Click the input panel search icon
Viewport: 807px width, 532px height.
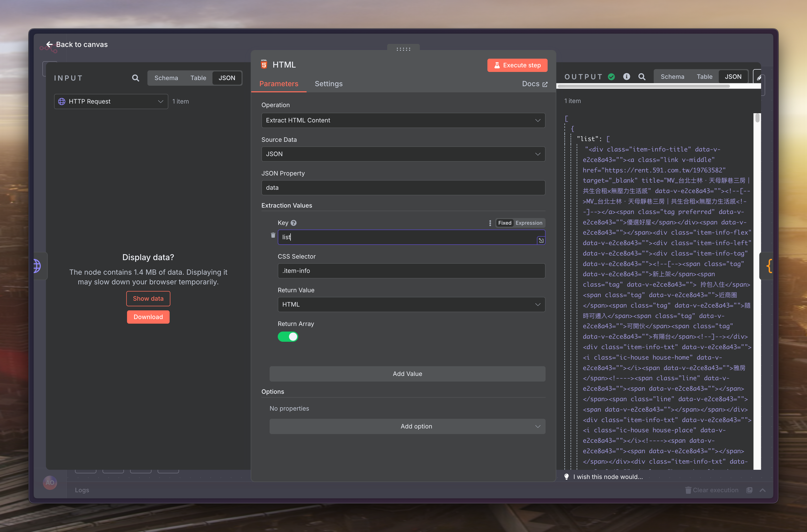(x=135, y=78)
